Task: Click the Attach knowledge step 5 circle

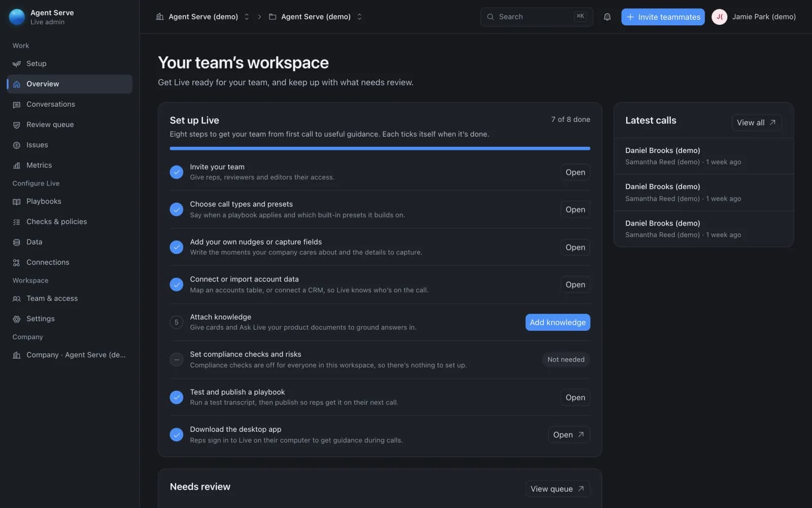Action: [x=176, y=322]
